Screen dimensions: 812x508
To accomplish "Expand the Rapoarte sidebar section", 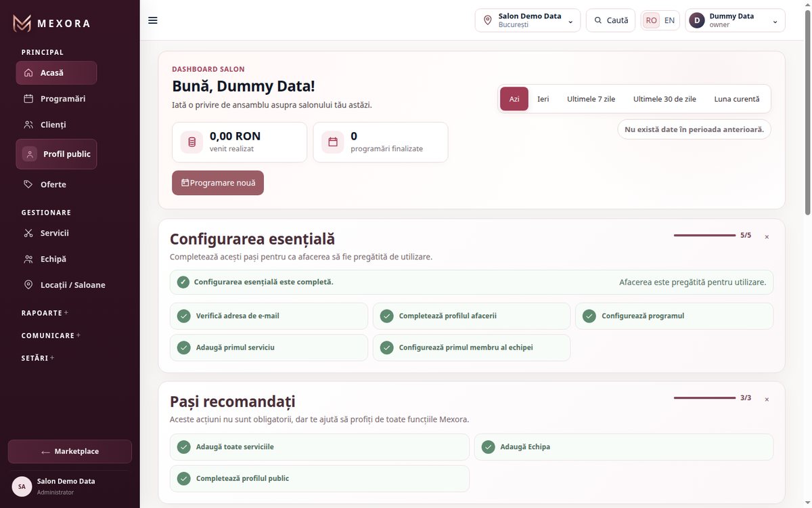I will click(x=45, y=313).
